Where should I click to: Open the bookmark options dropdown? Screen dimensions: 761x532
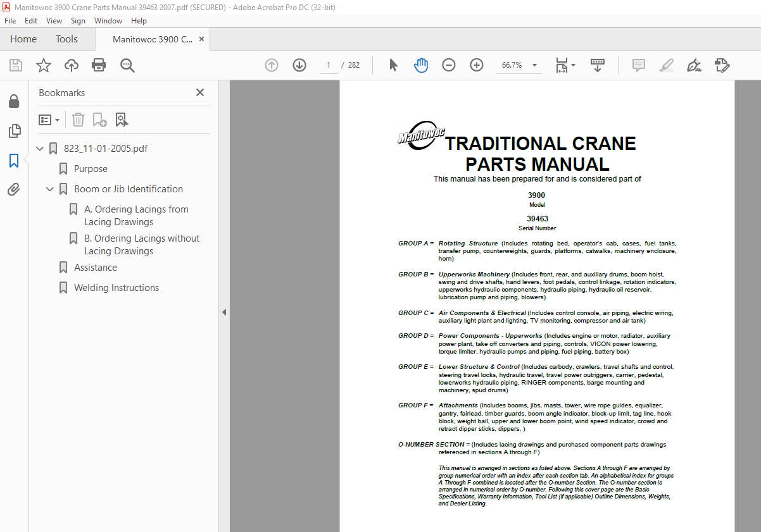click(49, 120)
